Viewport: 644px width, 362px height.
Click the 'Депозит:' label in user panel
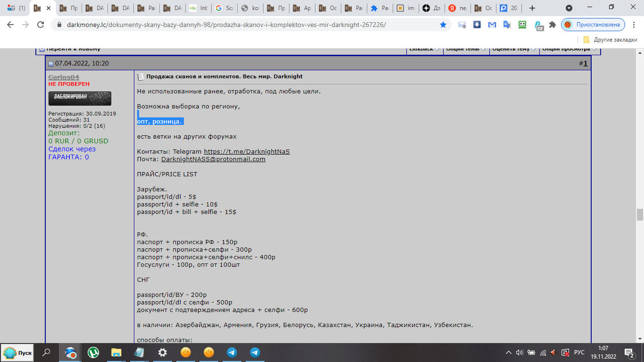64,133
